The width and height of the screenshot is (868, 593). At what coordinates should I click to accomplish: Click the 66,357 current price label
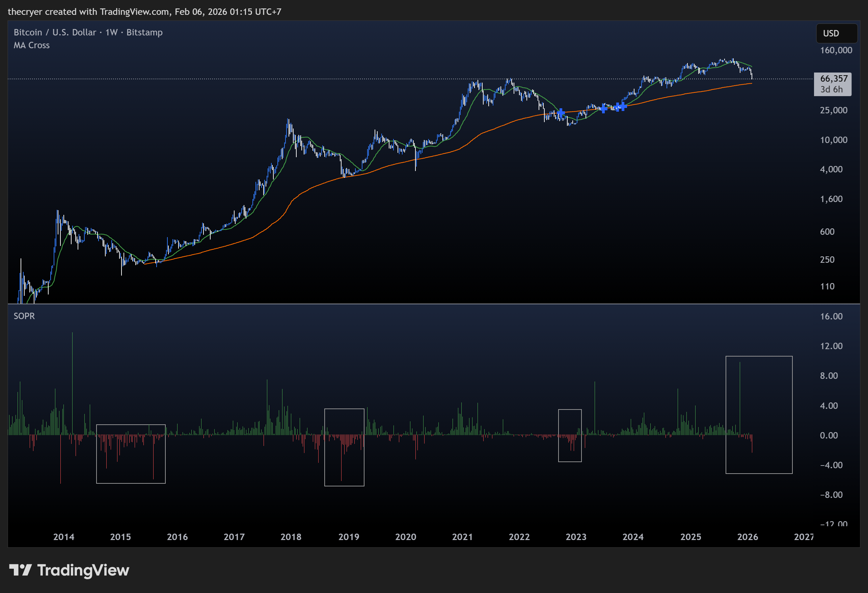pos(834,78)
